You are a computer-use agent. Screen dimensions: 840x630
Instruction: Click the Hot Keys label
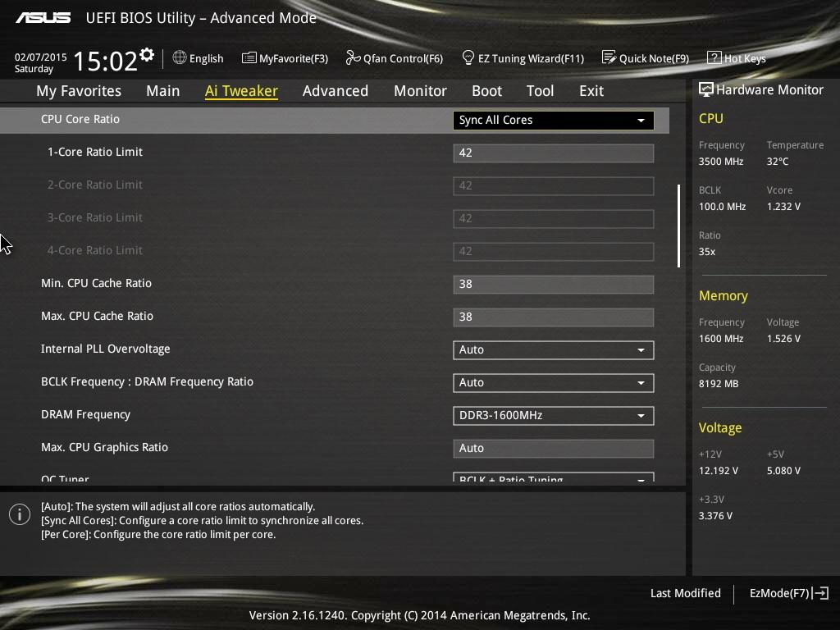(745, 58)
